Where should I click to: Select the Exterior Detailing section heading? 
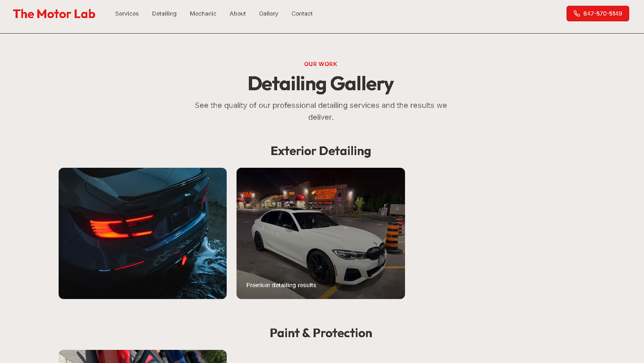click(321, 151)
